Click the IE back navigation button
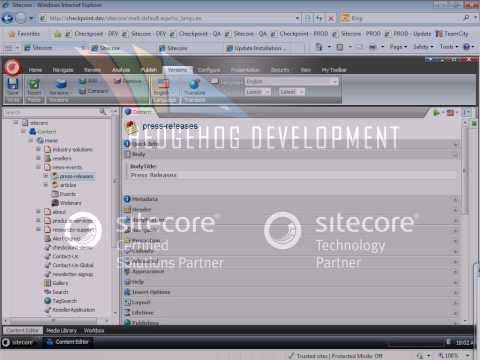Screen dimensions: 480x360 [7, 18]
